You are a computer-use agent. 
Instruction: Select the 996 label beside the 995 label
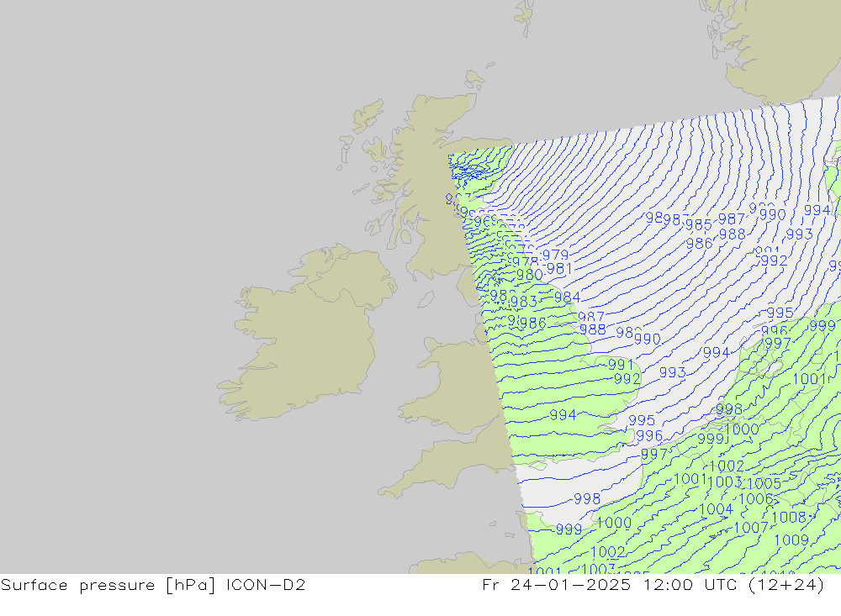pos(649,436)
